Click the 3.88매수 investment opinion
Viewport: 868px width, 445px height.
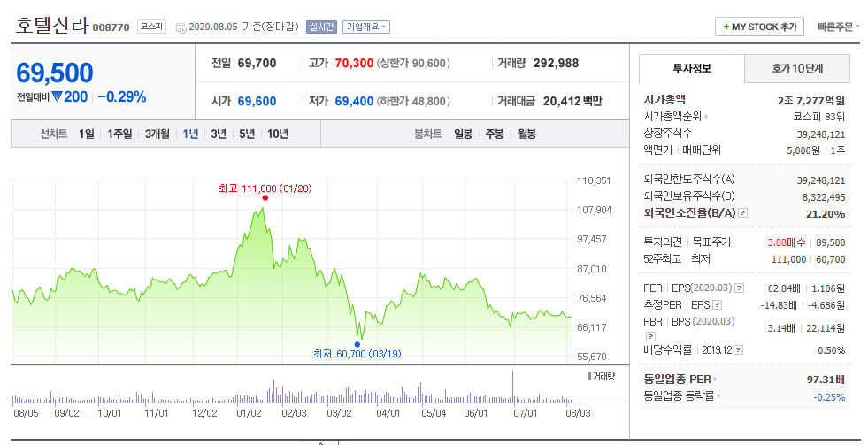point(787,242)
